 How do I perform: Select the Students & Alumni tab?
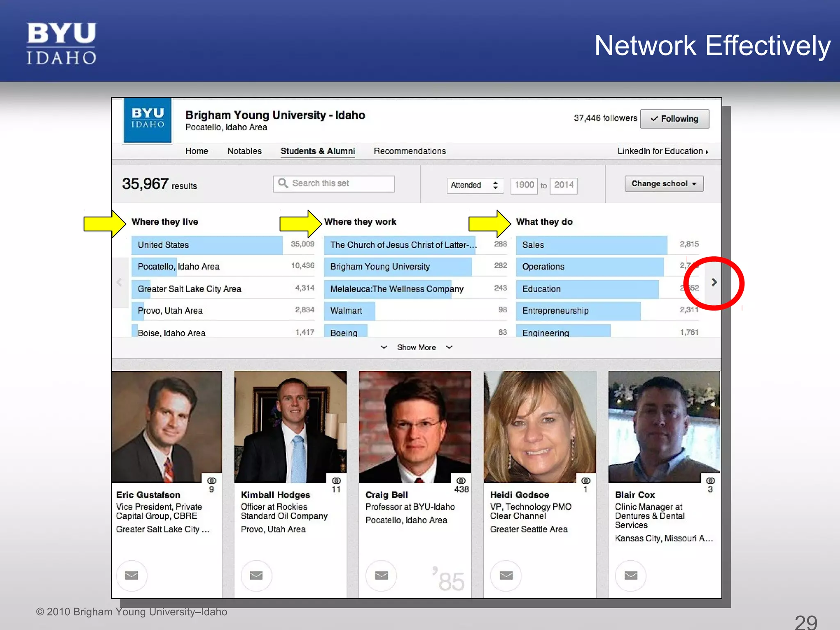(x=318, y=151)
